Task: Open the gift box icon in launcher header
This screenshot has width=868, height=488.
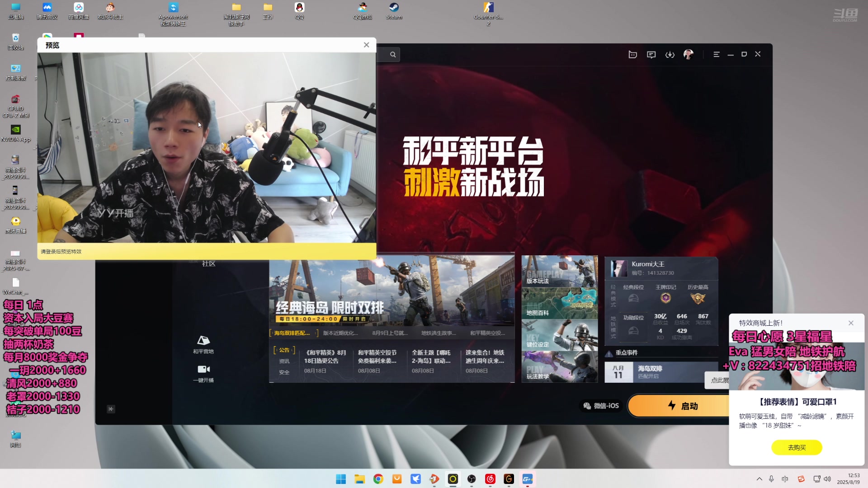Action: pyautogui.click(x=632, y=55)
